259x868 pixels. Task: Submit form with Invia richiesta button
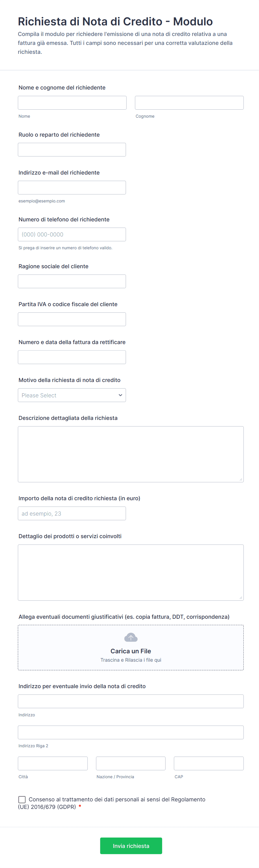pos(131,846)
